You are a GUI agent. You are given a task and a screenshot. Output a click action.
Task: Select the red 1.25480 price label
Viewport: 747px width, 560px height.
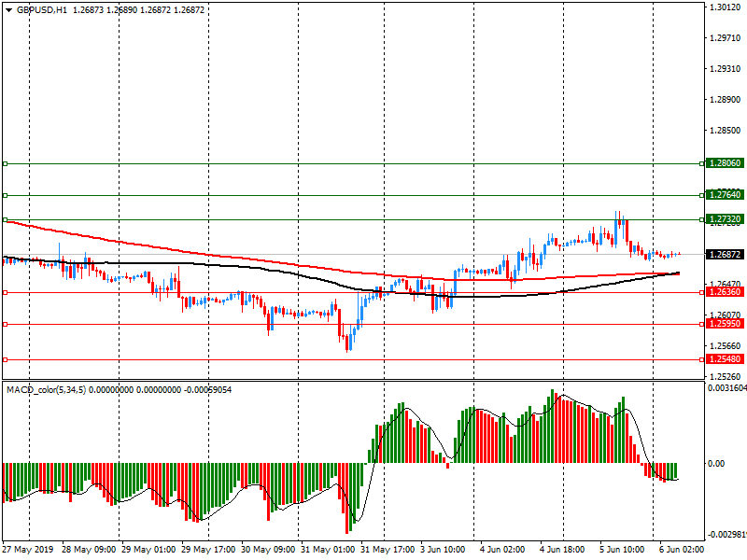pos(725,359)
